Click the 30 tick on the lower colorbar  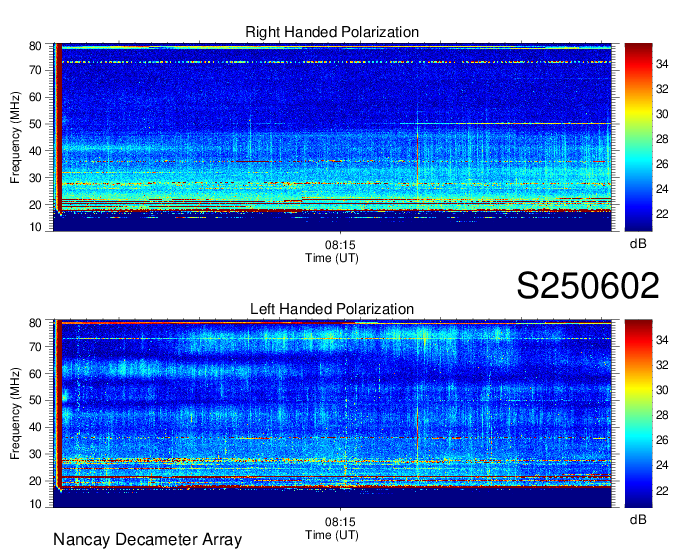tap(662, 390)
